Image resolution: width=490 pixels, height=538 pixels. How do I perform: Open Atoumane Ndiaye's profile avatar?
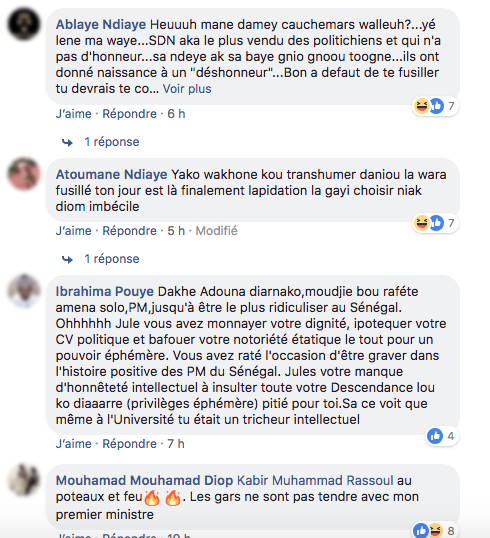(24, 174)
